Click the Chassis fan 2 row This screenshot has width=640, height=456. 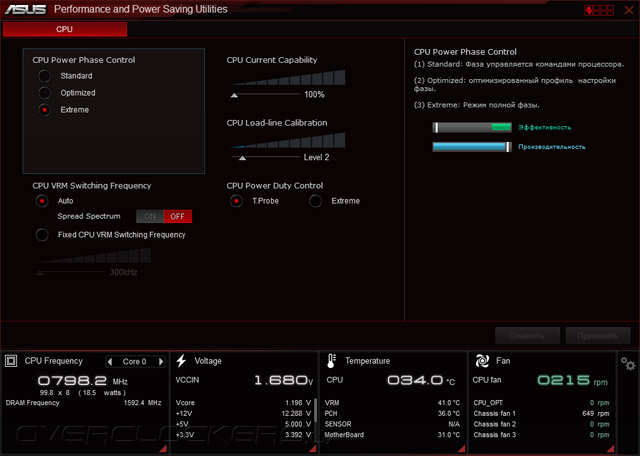pos(541,424)
